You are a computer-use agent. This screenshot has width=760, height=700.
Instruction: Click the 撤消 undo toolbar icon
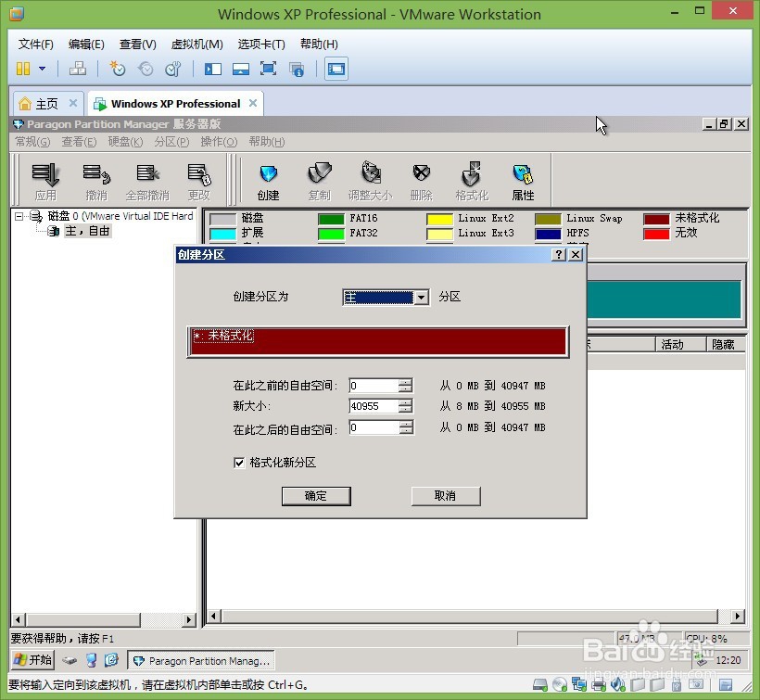(x=96, y=182)
